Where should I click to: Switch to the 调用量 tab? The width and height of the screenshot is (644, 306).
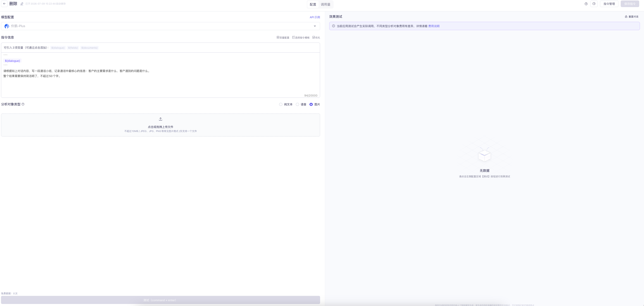[325, 4]
